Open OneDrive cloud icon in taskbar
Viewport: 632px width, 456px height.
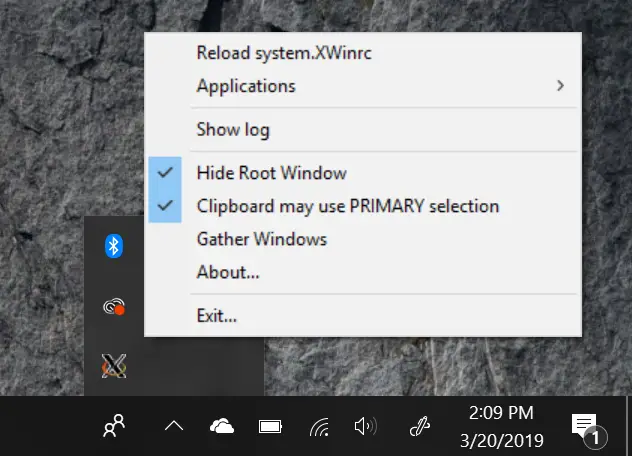pos(222,426)
